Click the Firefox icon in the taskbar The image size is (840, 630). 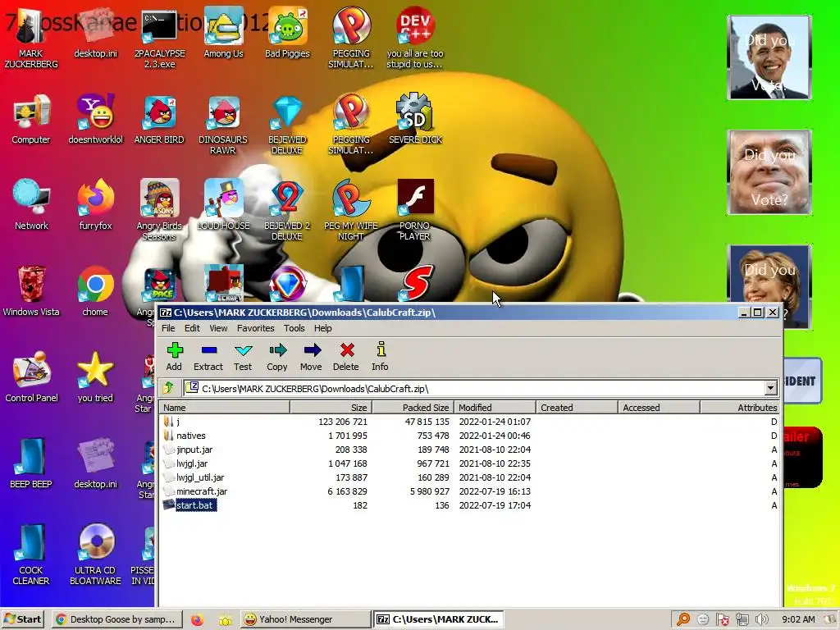[197, 620]
